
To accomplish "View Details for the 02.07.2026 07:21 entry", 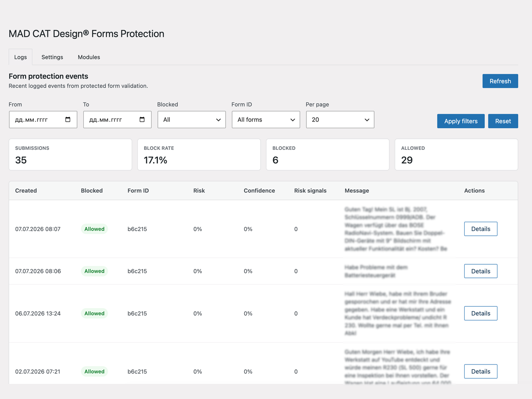I will pyautogui.click(x=481, y=372).
